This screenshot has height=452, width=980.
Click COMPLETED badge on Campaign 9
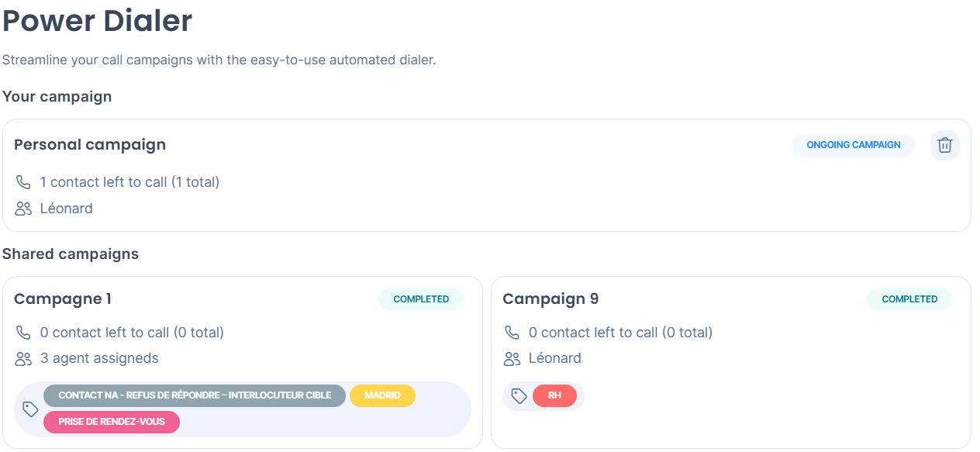909,299
